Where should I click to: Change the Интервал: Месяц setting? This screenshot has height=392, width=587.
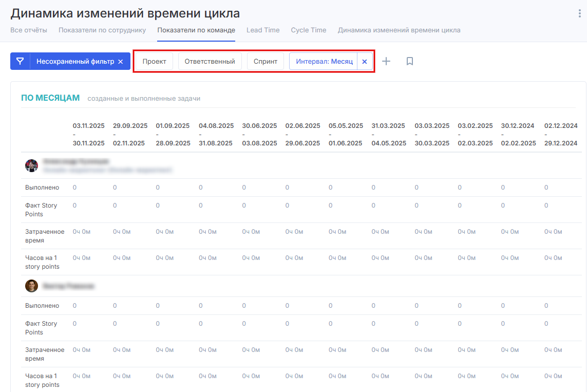[x=324, y=61]
